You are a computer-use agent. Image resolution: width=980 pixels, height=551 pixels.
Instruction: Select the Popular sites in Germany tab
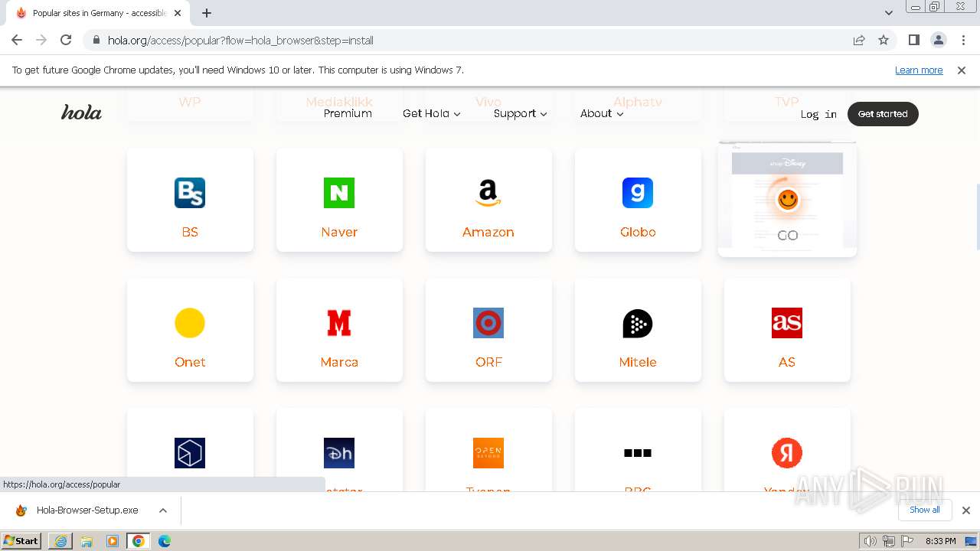(98, 13)
